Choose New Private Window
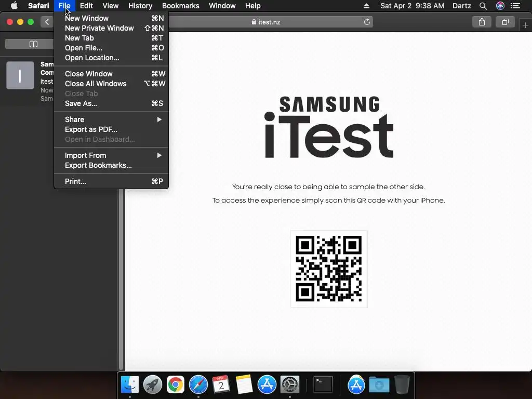The height and width of the screenshot is (399, 532). click(111, 28)
